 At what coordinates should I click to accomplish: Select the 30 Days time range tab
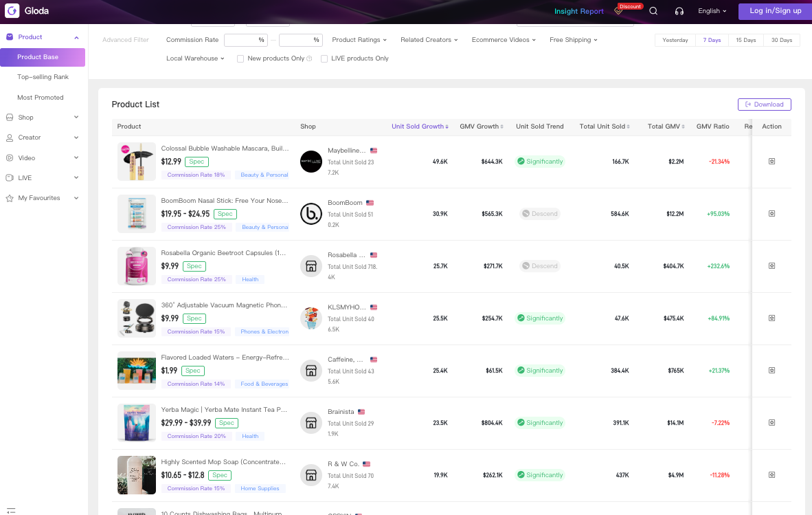pyautogui.click(x=782, y=40)
